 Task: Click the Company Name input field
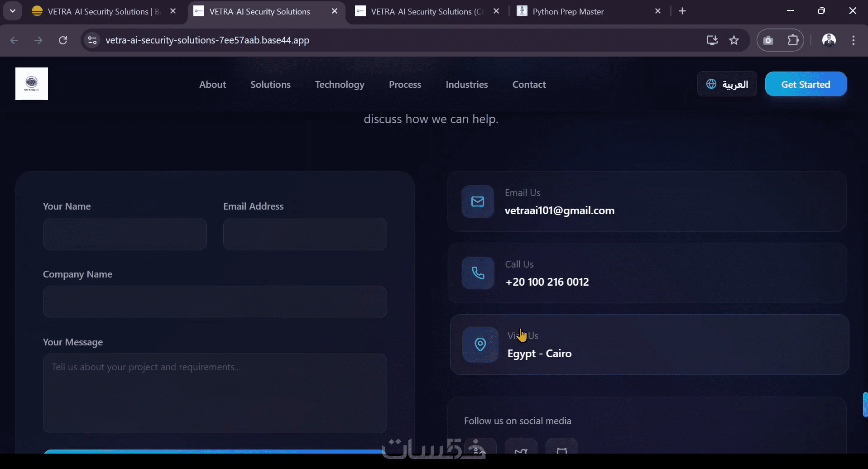point(215,302)
